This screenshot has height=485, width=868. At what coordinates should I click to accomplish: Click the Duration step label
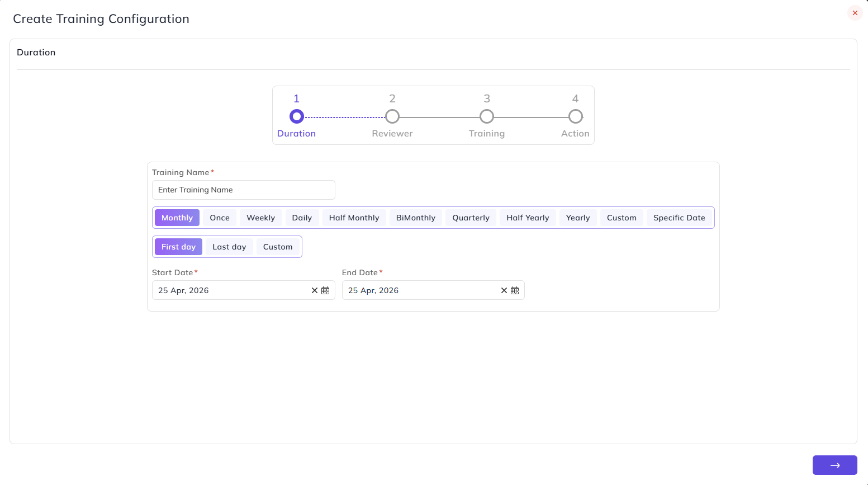[x=296, y=133]
